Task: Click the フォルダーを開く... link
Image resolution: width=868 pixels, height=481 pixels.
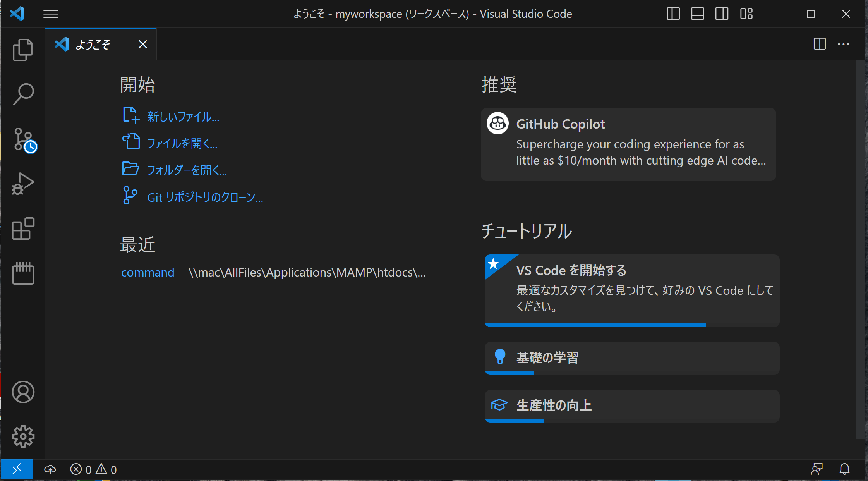Action: (187, 170)
